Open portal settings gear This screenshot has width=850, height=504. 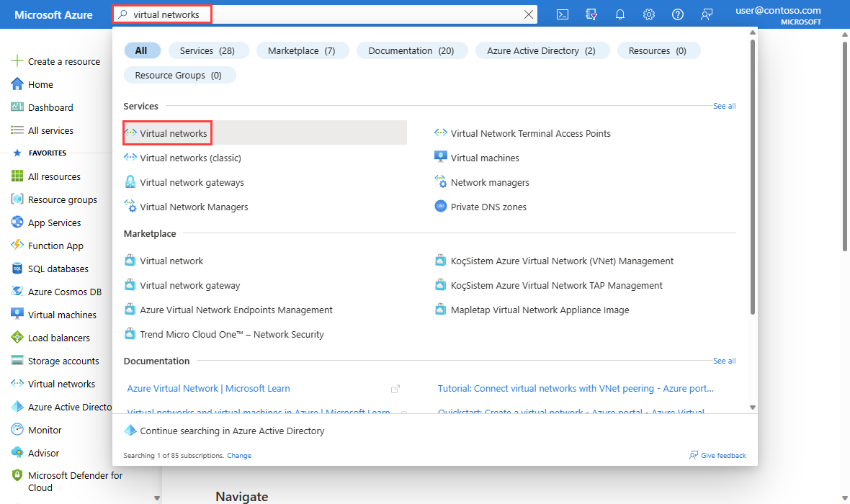pyautogui.click(x=649, y=14)
